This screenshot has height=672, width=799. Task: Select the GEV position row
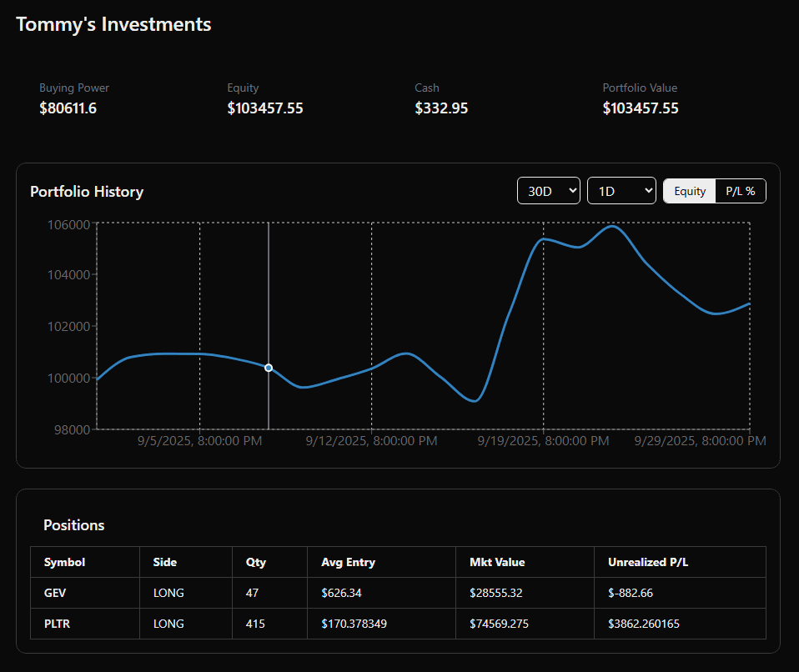point(54,593)
